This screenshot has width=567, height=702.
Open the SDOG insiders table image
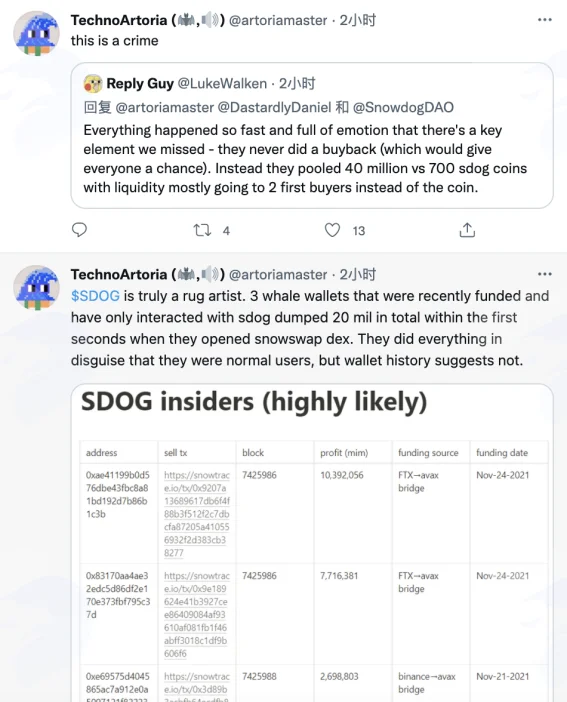312,543
